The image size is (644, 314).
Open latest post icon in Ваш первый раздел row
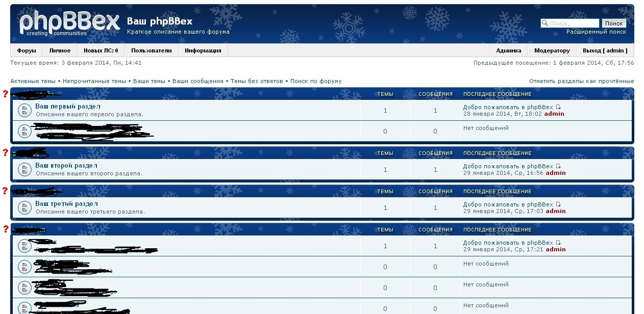pyautogui.click(x=558, y=107)
